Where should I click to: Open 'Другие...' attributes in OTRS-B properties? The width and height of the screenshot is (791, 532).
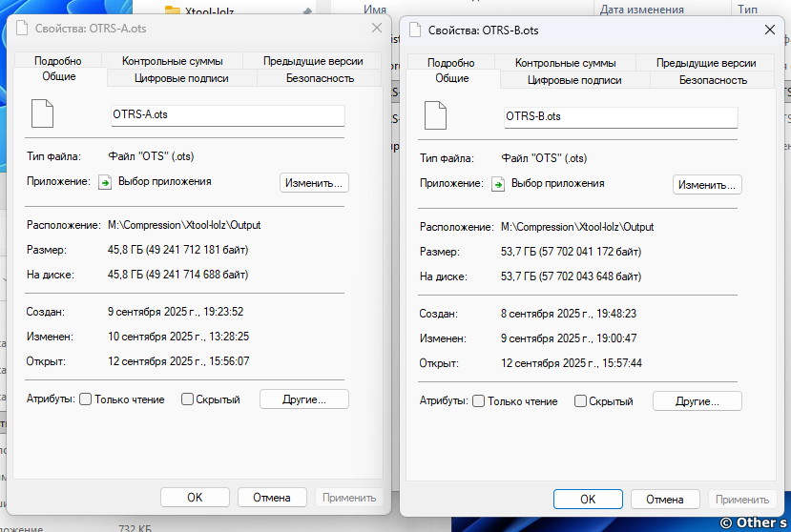[x=697, y=401]
